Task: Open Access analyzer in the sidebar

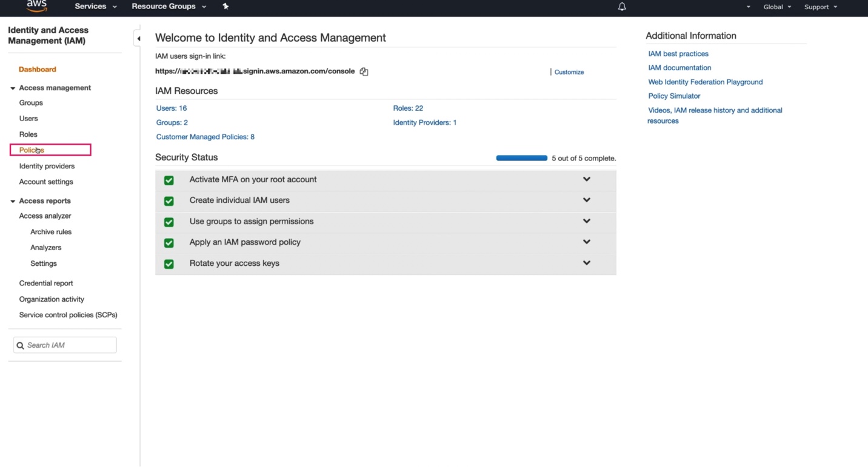Action: 45,216
